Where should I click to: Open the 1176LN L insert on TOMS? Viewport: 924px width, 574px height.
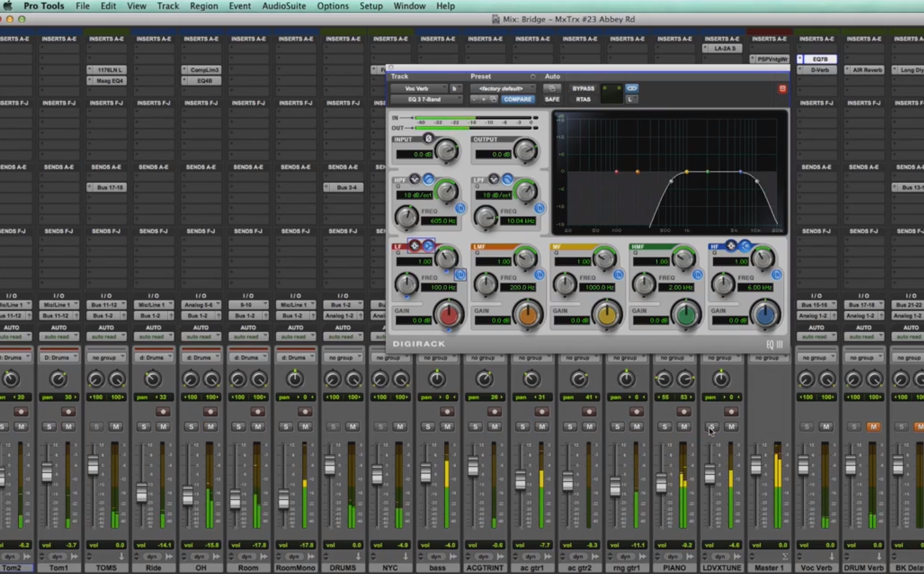(106, 70)
